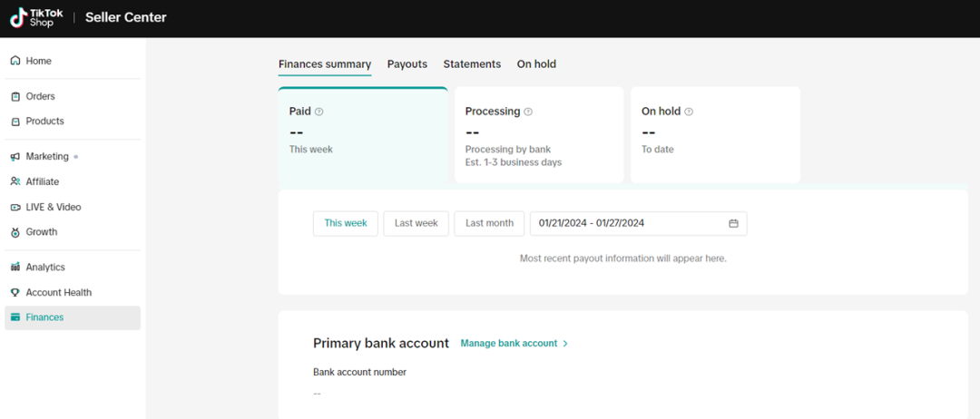The height and width of the screenshot is (419, 980).
Task: Open the date range picker field
Action: 626,223
